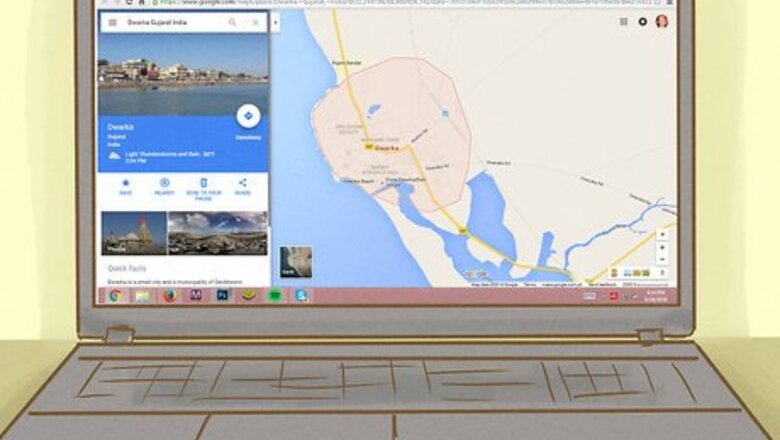The height and width of the screenshot is (440, 780).
Task: Zoom out the map with minus button
Action: (662, 260)
